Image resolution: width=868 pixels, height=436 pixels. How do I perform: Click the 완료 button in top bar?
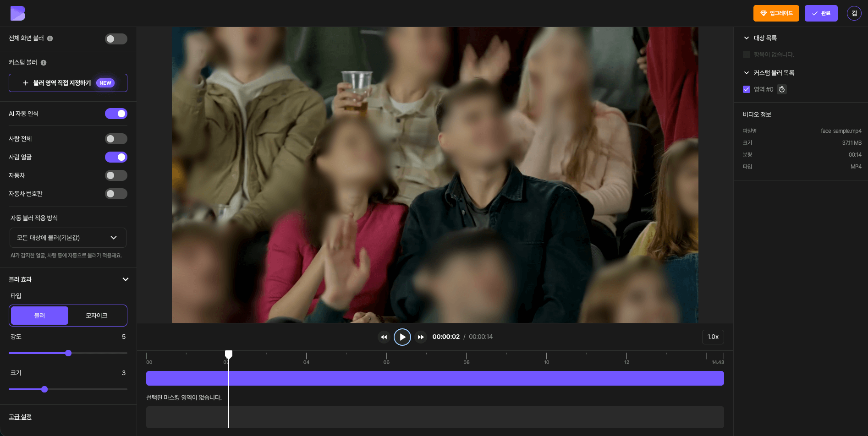coord(821,13)
